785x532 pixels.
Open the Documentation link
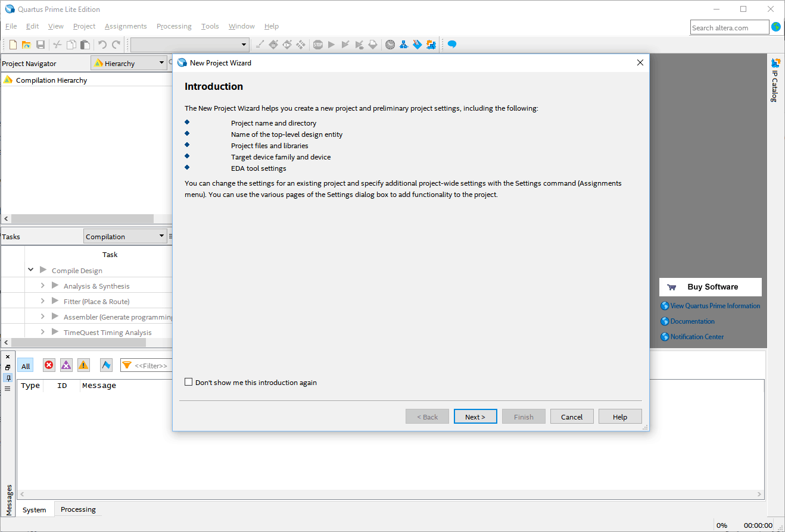[692, 321]
